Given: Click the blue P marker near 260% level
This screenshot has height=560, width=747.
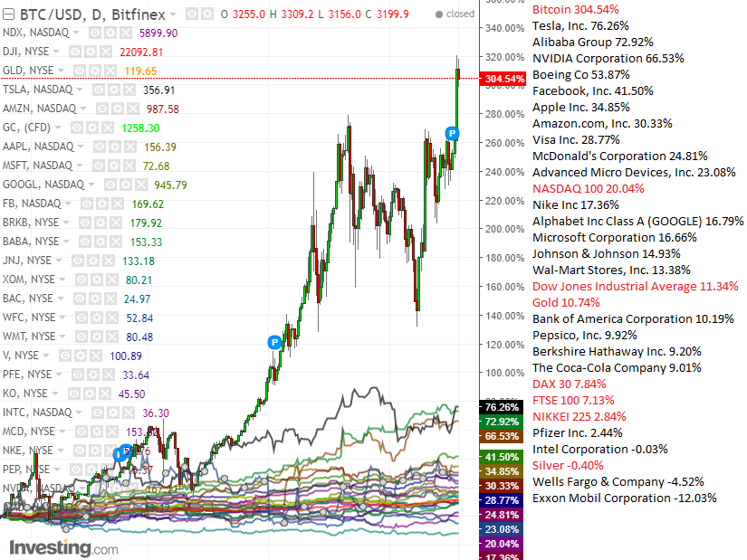Looking at the screenshot, I should pyautogui.click(x=452, y=133).
